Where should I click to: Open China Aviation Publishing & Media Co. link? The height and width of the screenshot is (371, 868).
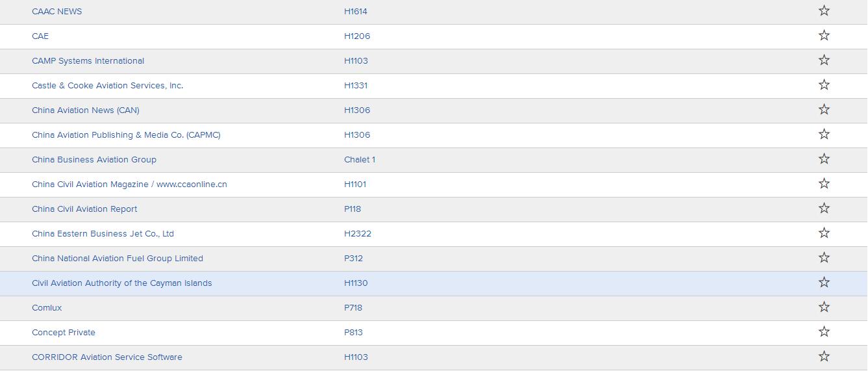coord(126,135)
